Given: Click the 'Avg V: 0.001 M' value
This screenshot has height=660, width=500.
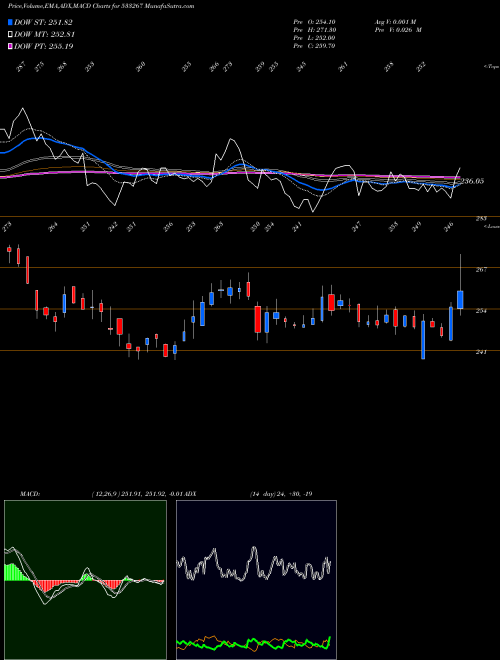Looking at the screenshot, I should pos(395,22).
